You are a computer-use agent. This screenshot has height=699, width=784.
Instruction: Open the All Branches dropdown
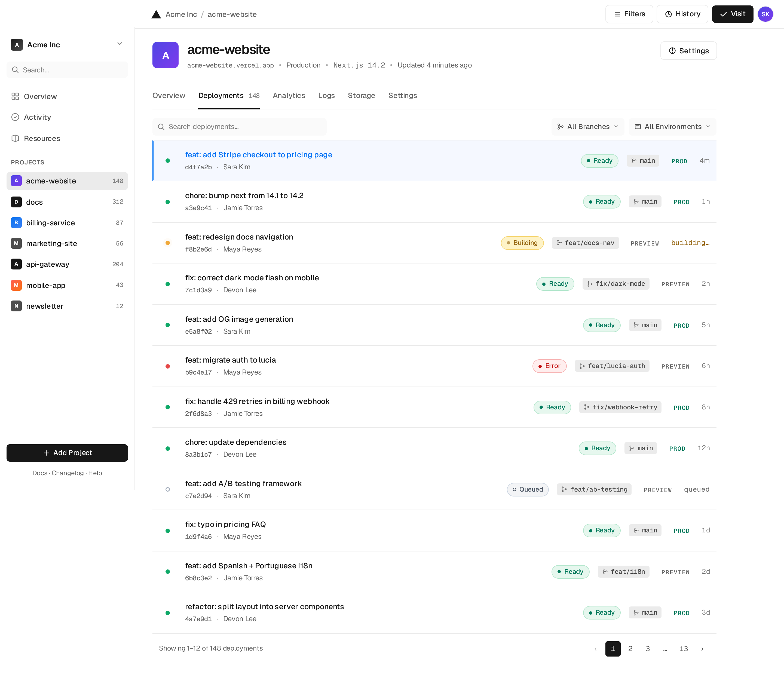pyautogui.click(x=588, y=127)
